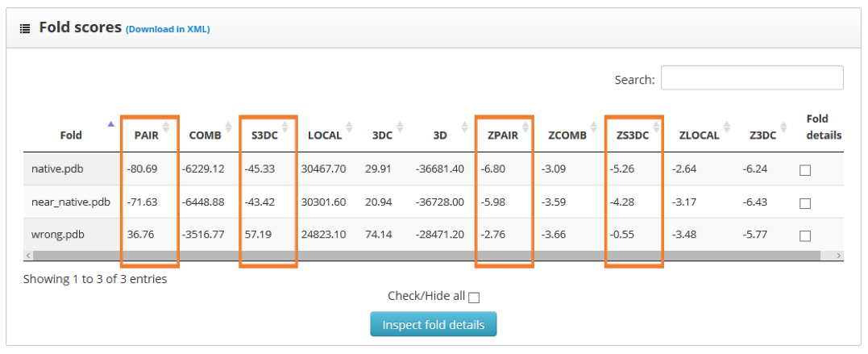Click 3DC value 74.14
This screenshot has height=354, width=868.
[x=379, y=235]
